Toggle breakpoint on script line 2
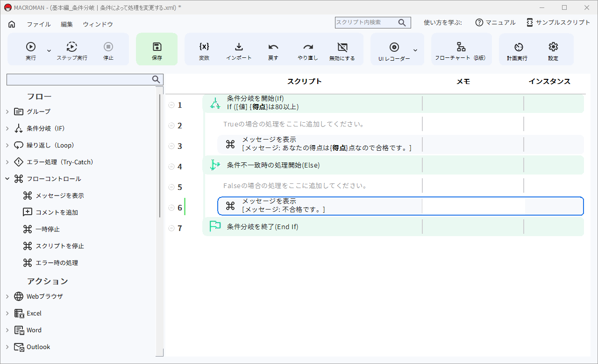The height and width of the screenshot is (364, 598). pyautogui.click(x=171, y=126)
